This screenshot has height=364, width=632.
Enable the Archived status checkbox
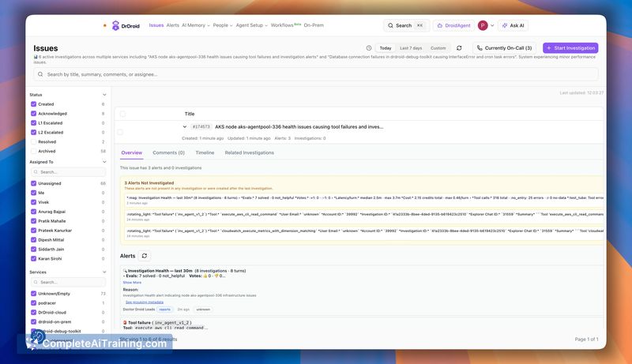coord(33,151)
